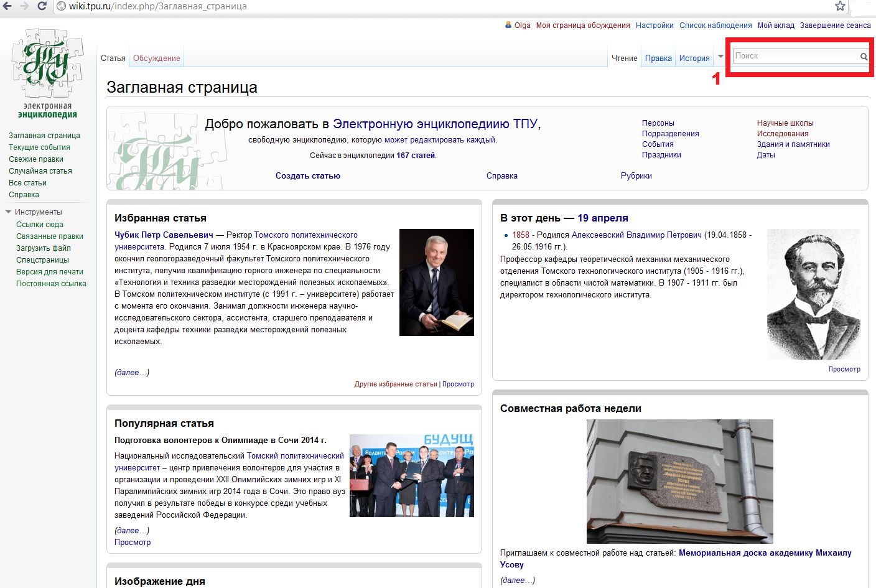876x588 pixels.
Task: Click the Создать статью link
Action: pyautogui.click(x=308, y=176)
